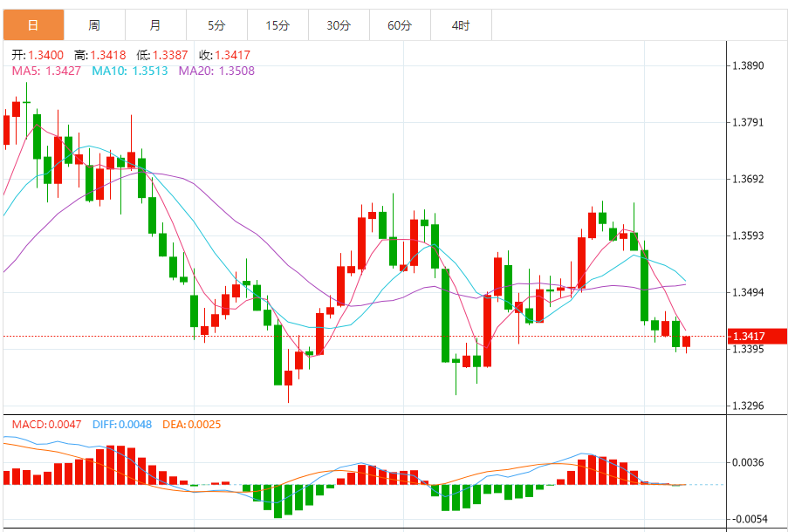Click the high price value 1.3418
The image size is (795, 532).
click(x=108, y=55)
